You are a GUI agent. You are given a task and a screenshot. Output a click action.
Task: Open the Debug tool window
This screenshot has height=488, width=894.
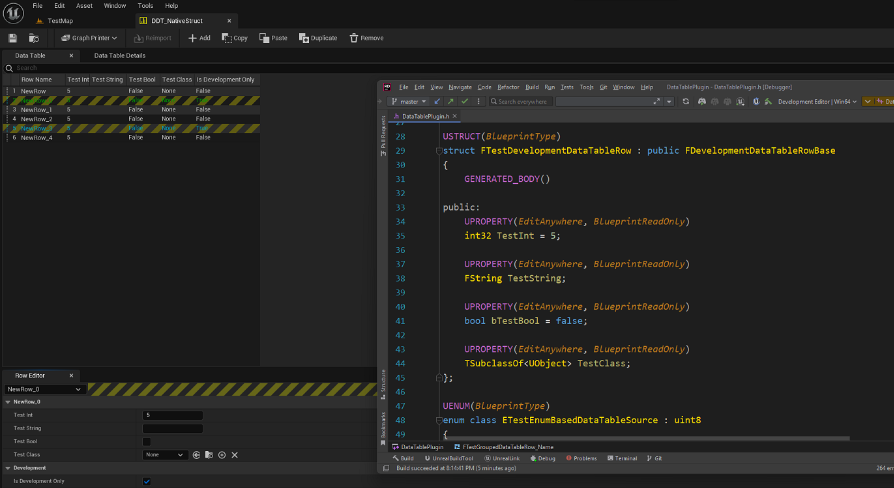(543, 458)
